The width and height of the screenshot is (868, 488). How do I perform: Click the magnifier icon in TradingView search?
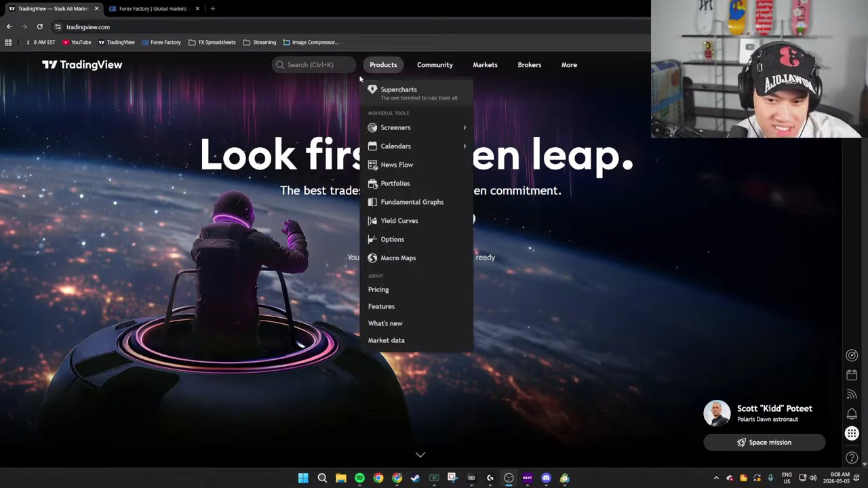pos(279,65)
